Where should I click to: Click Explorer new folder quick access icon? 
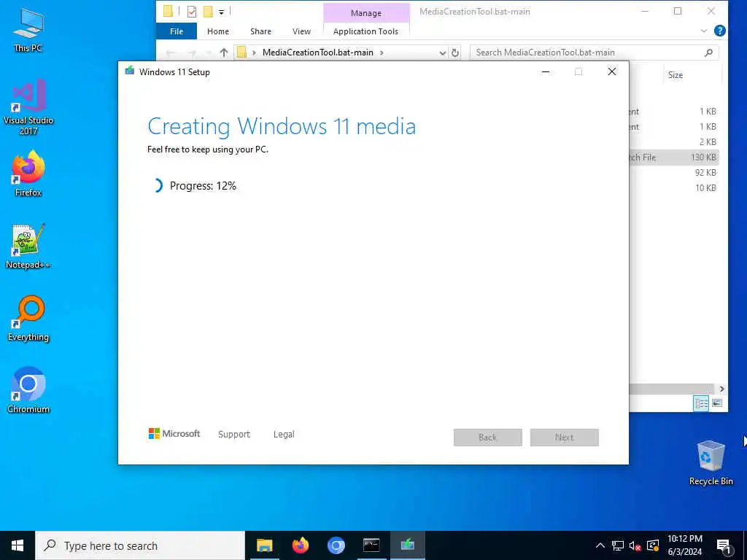click(208, 12)
